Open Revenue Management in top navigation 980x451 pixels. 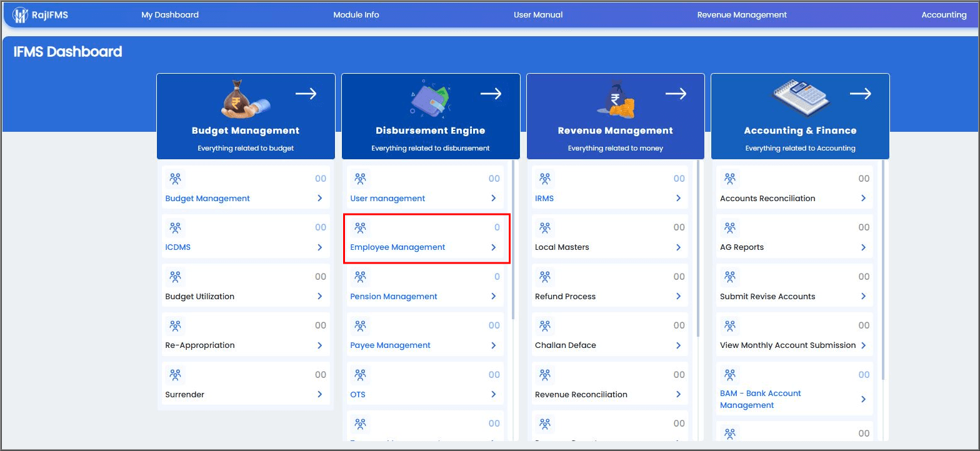pos(742,15)
